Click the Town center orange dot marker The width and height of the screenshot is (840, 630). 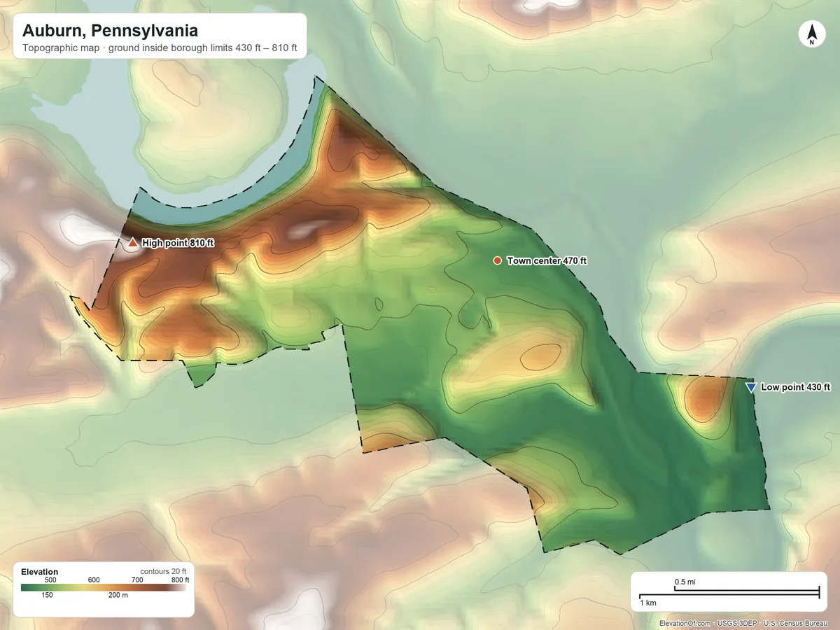(497, 260)
